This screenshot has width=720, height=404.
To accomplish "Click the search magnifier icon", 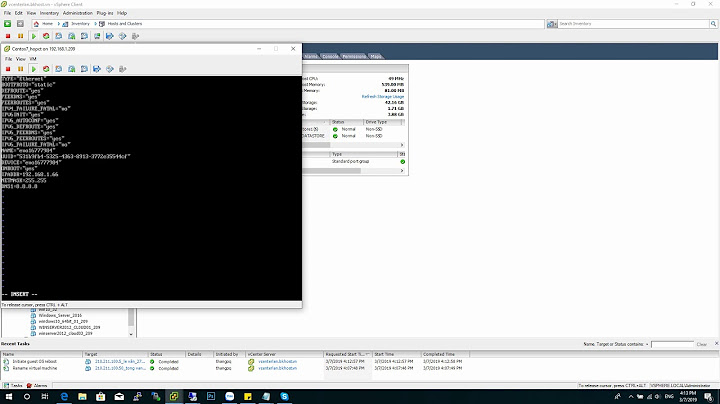I will click(x=713, y=23).
